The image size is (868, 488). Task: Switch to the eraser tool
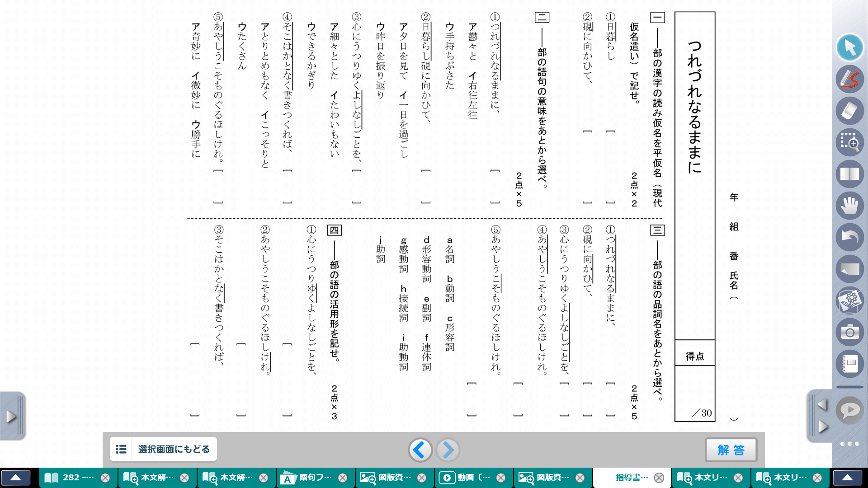pyautogui.click(x=850, y=111)
